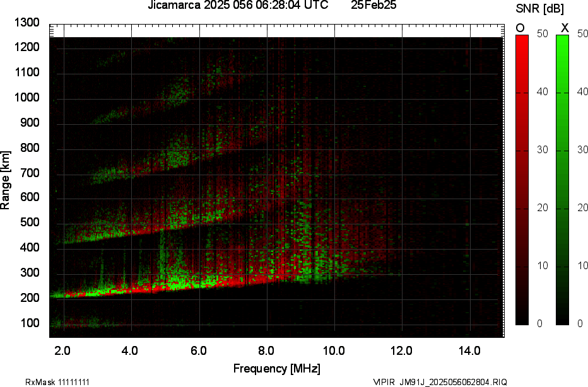Click the range tick label 300
The width and height of the screenshot is (588, 387).
(x=30, y=272)
